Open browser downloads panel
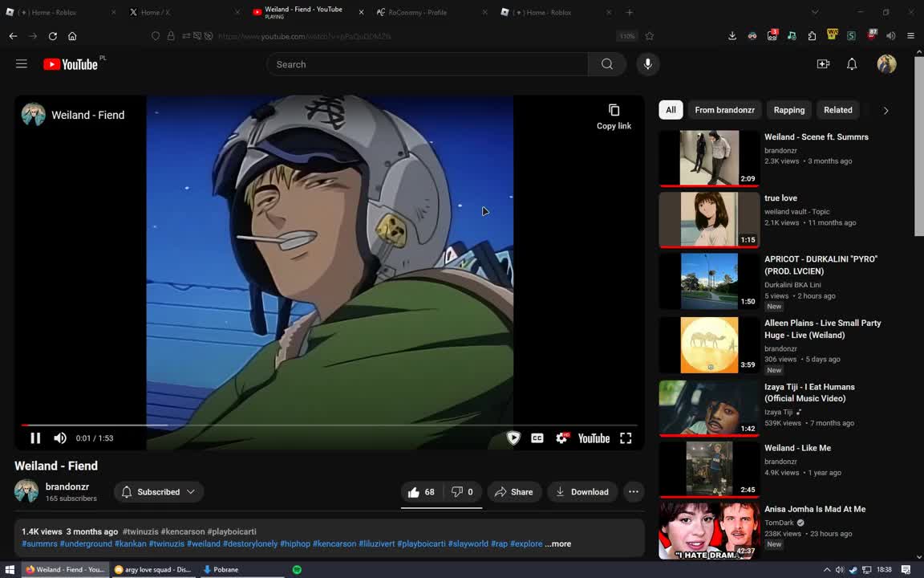Screen dimensions: 924x578 [731, 36]
